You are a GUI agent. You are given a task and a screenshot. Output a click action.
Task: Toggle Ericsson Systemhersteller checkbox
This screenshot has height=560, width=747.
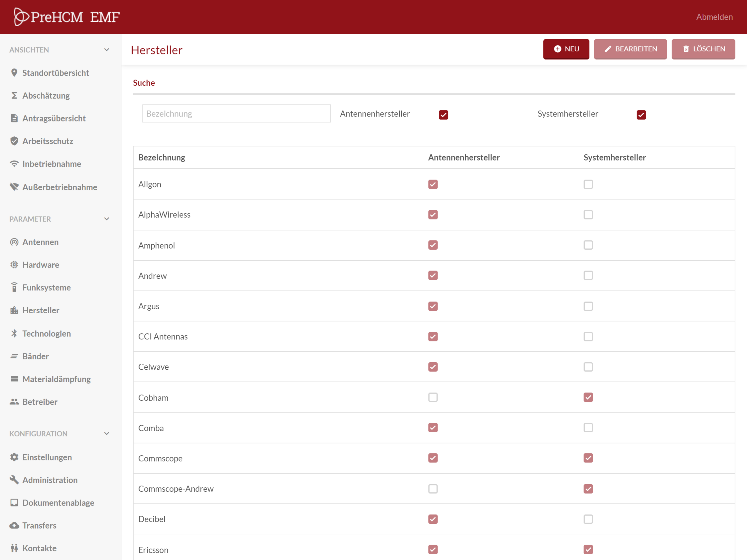pos(588,550)
